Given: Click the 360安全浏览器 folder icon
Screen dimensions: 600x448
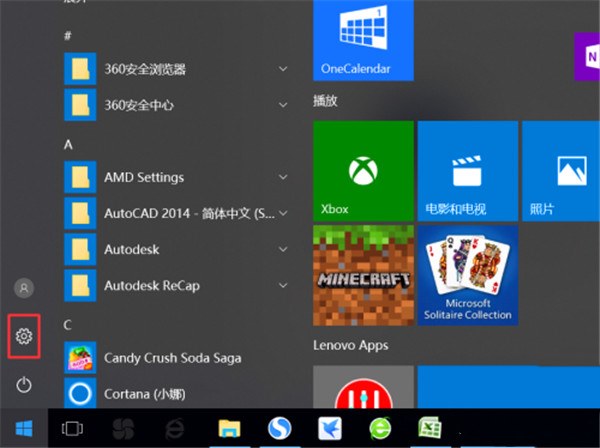Looking at the screenshot, I should [80, 68].
